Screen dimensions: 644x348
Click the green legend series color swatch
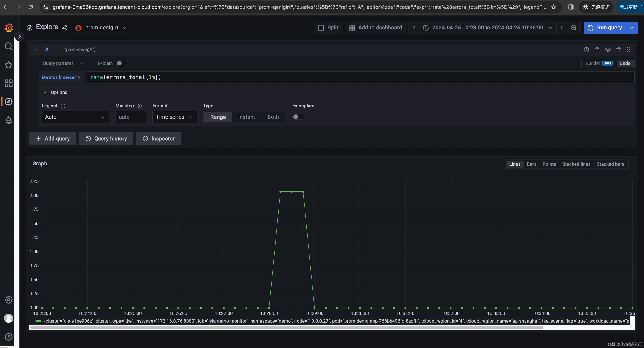(x=38, y=321)
